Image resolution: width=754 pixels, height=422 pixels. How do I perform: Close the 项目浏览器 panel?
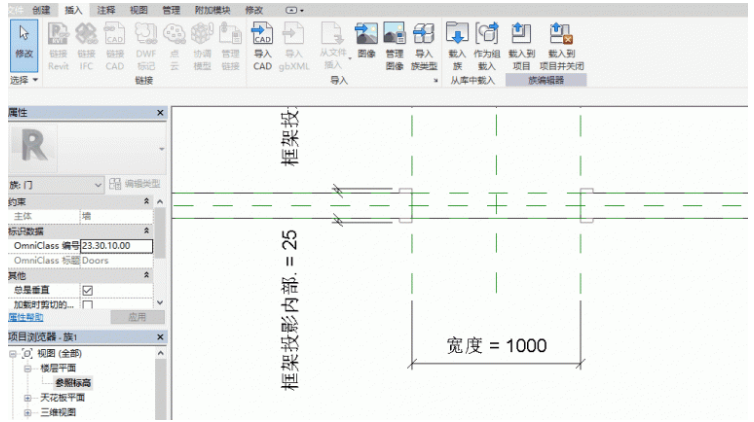tap(161, 337)
